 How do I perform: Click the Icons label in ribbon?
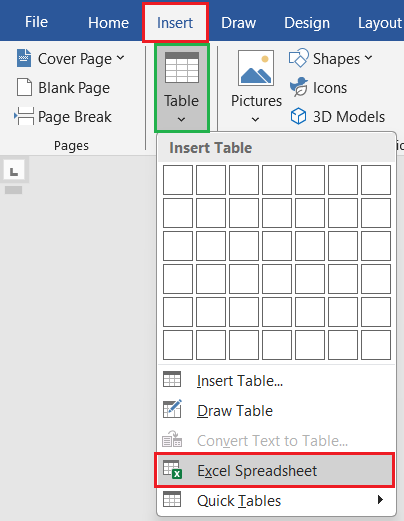[330, 88]
